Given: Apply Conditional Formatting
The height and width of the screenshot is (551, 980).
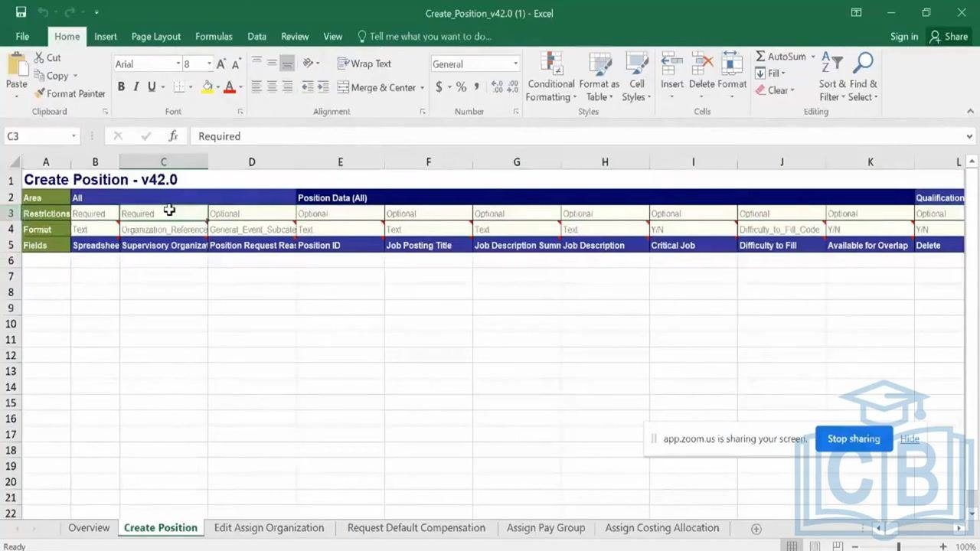Looking at the screenshot, I should [550, 77].
